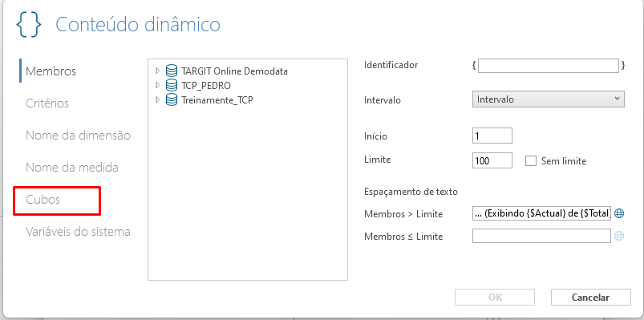Click the OK button
This screenshot has height=320, width=644.
pyautogui.click(x=495, y=297)
